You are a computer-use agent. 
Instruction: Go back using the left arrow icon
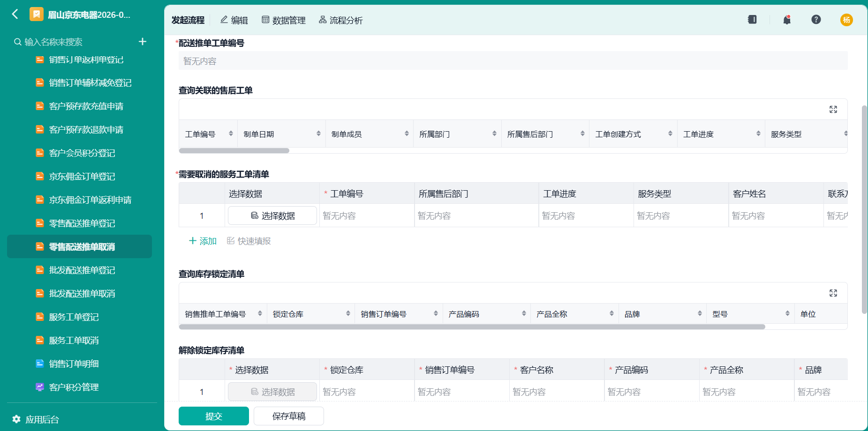[15, 14]
